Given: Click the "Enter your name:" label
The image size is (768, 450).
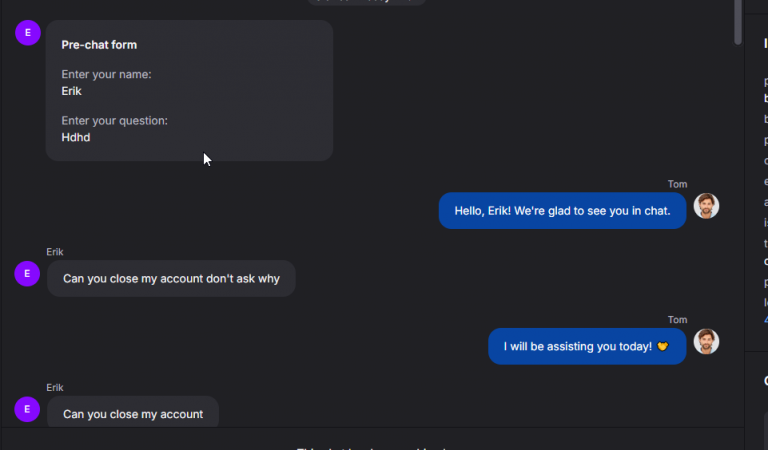Looking at the screenshot, I should tap(106, 74).
